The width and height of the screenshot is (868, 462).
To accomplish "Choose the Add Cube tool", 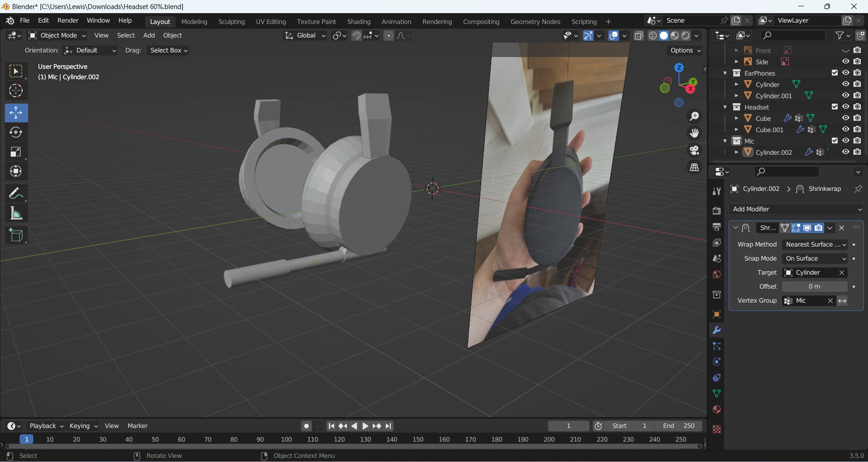I will point(16,235).
